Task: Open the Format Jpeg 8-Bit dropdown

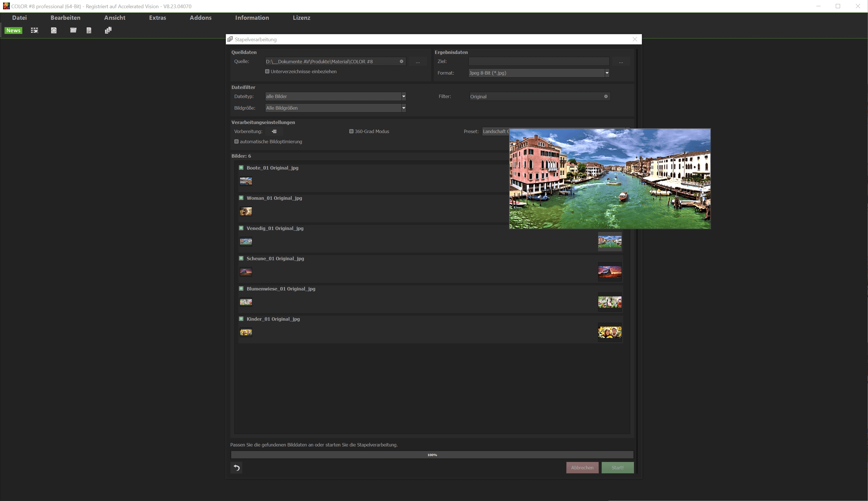Action: (x=607, y=73)
